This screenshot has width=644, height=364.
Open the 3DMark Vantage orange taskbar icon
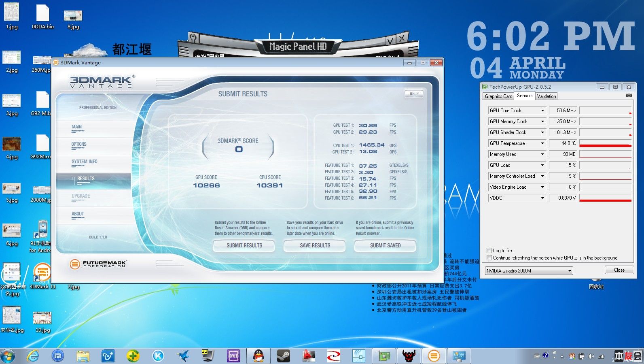pyautogui.click(x=434, y=356)
